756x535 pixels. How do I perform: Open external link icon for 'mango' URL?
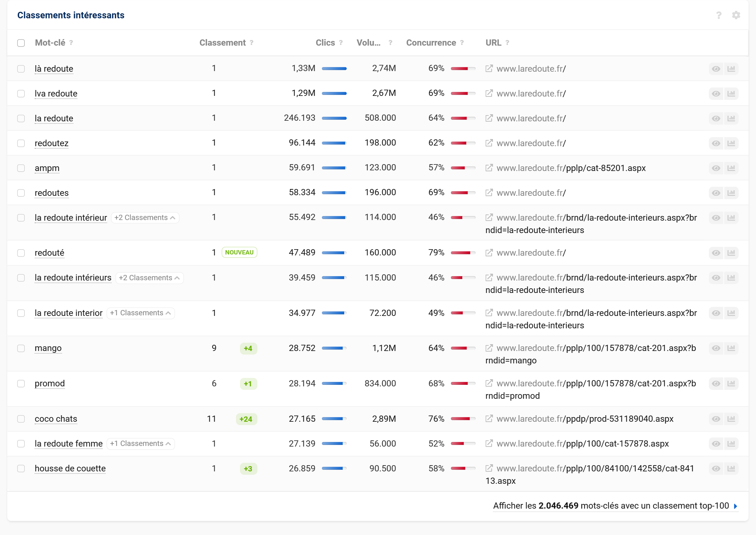point(489,348)
